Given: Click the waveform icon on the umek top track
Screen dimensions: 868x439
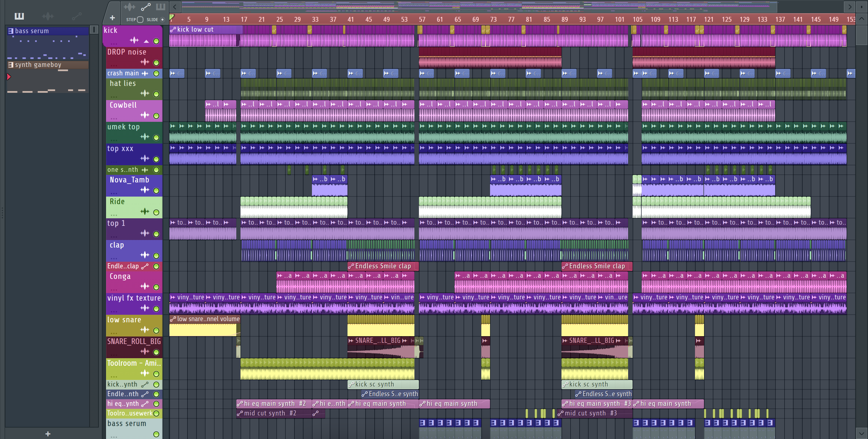Looking at the screenshot, I should (x=145, y=137).
